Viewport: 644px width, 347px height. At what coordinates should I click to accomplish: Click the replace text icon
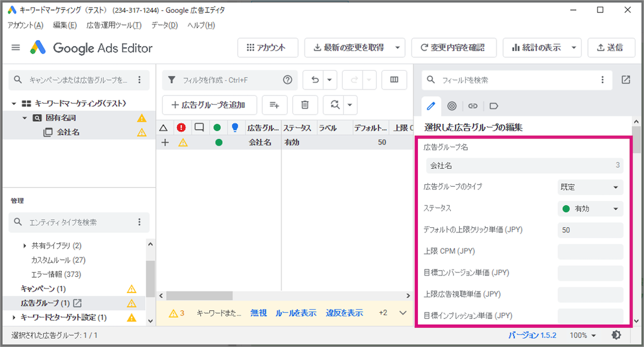(x=335, y=105)
